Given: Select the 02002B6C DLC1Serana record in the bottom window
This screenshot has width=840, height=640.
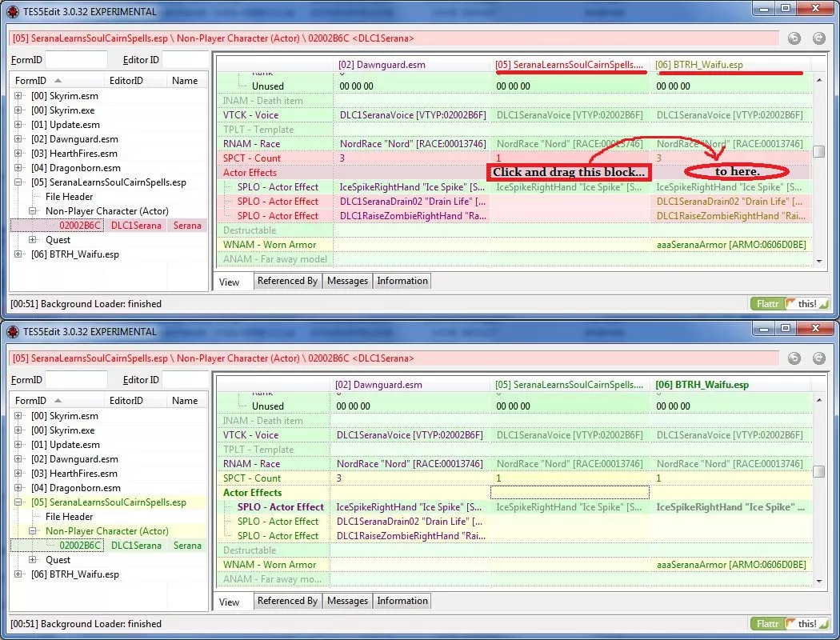Looking at the screenshot, I should coord(109,546).
